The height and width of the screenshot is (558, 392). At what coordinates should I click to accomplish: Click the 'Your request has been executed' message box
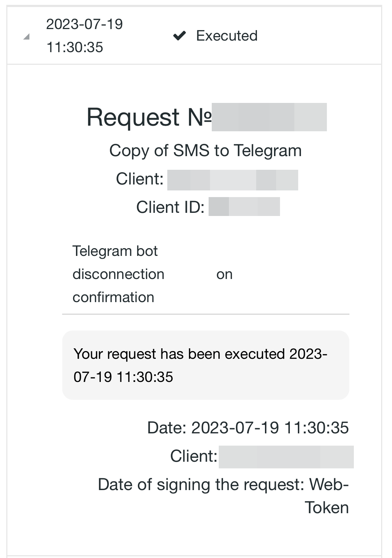(205, 365)
